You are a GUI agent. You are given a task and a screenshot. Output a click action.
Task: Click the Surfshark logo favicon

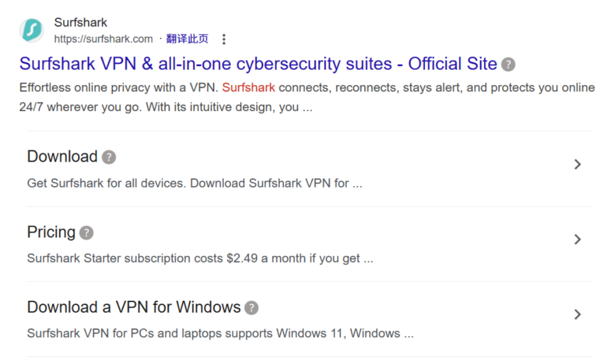[x=32, y=30]
